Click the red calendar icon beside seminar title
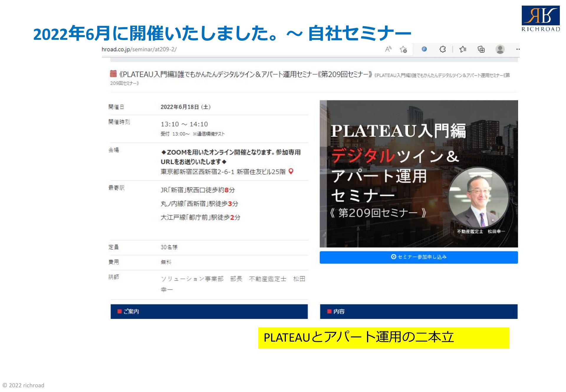The width and height of the screenshot is (566, 392). pyautogui.click(x=113, y=73)
